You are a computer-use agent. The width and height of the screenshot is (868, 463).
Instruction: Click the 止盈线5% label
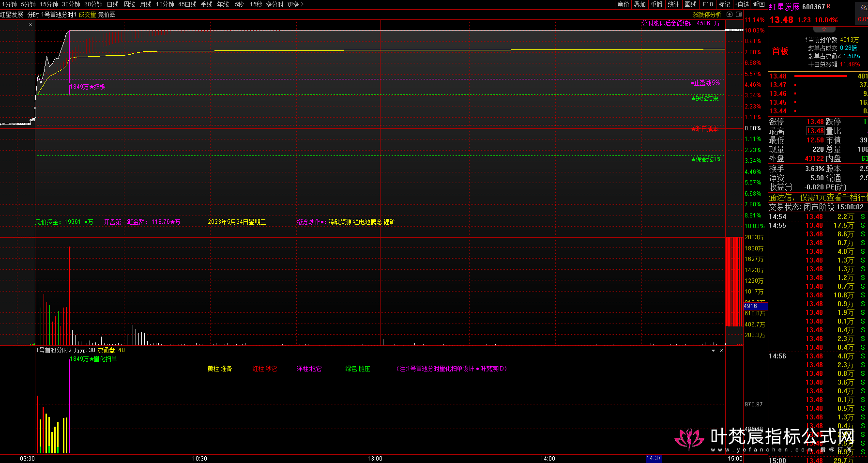click(x=706, y=83)
